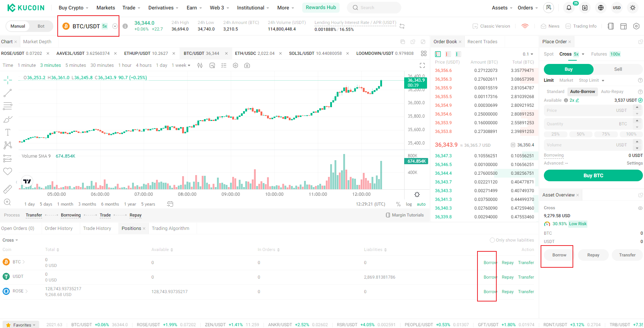The height and width of the screenshot is (328, 644).
Task: Toggle percent scale on chart
Action: [398, 204]
